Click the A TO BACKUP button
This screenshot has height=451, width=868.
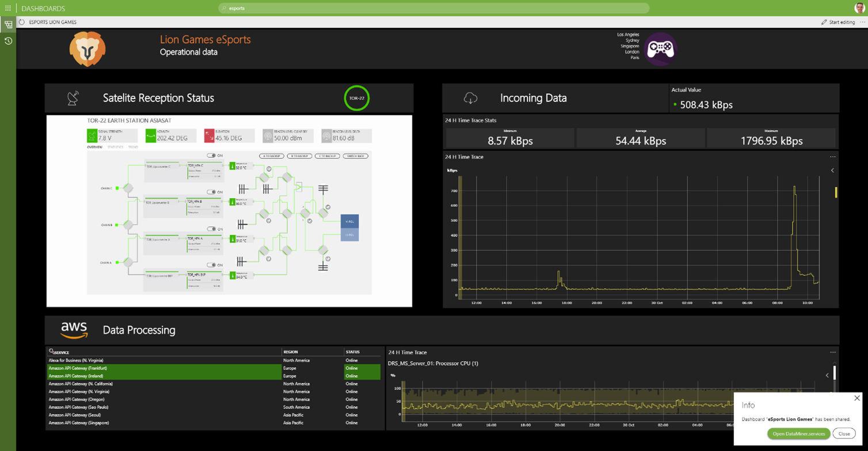point(272,156)
